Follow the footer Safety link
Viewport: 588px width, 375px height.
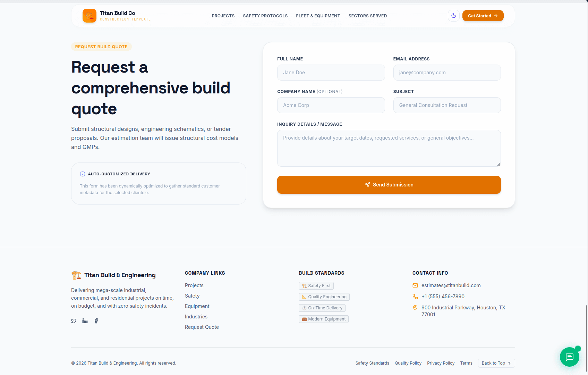pyautogui.click(x=192, y=296)
